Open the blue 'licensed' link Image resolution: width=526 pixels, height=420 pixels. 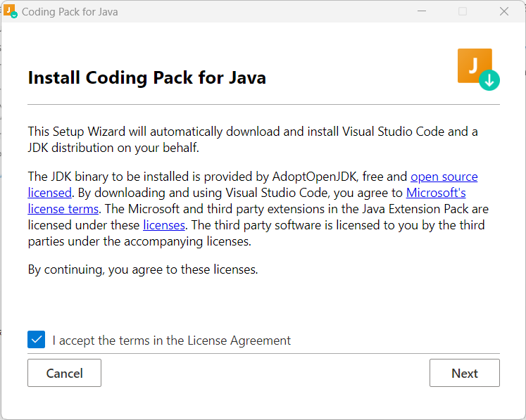[50, 193]
